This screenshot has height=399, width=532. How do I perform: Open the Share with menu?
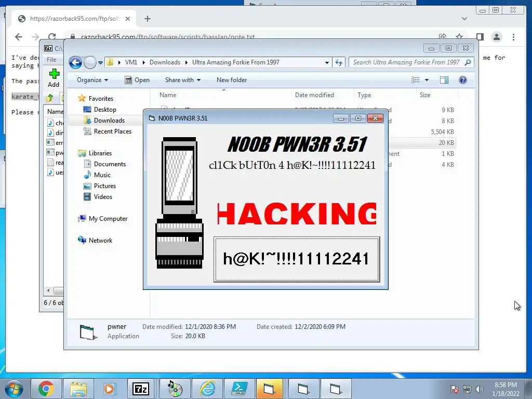coord(182,80)
